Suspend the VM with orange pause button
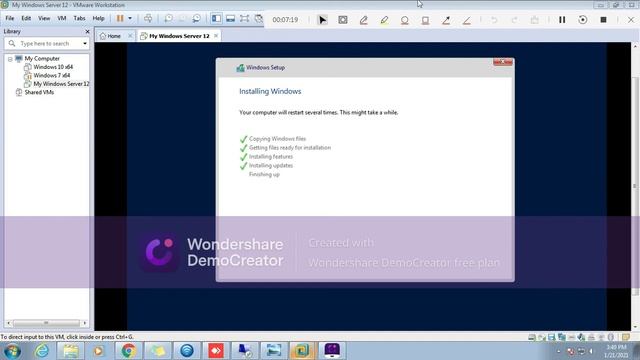 tap(120, 18)
